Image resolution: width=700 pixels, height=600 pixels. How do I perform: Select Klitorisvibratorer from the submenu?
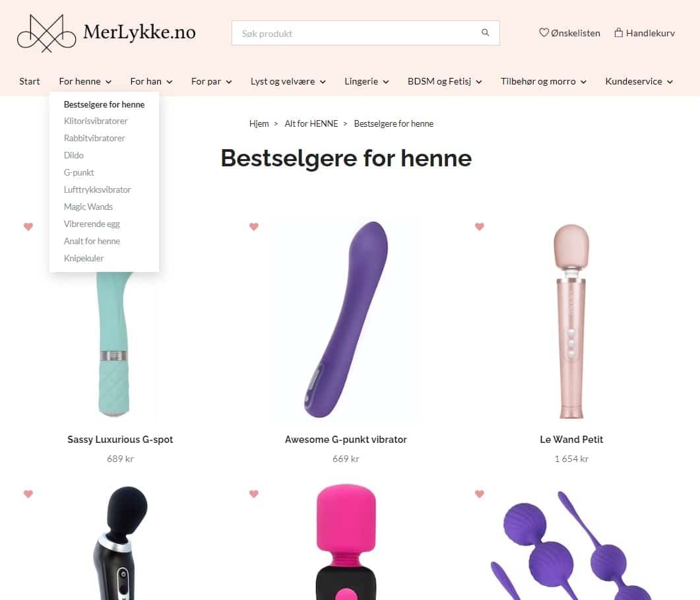click(96, 121)
